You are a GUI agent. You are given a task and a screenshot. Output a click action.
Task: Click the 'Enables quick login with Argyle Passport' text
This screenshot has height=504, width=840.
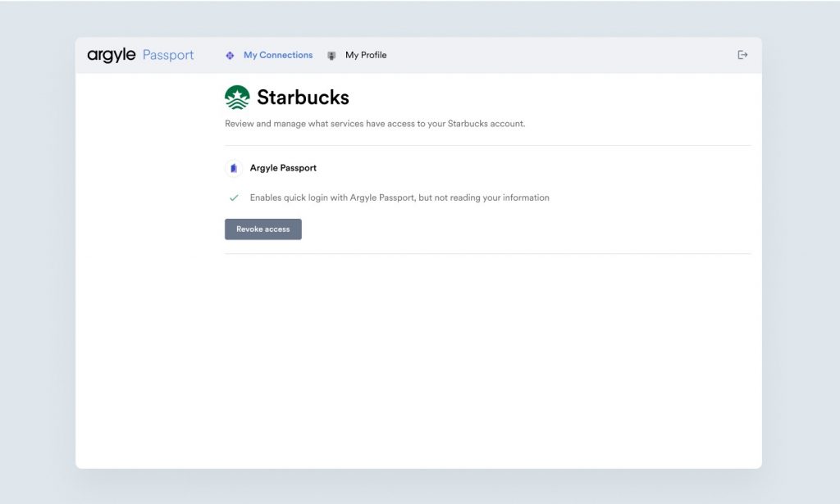399,198
